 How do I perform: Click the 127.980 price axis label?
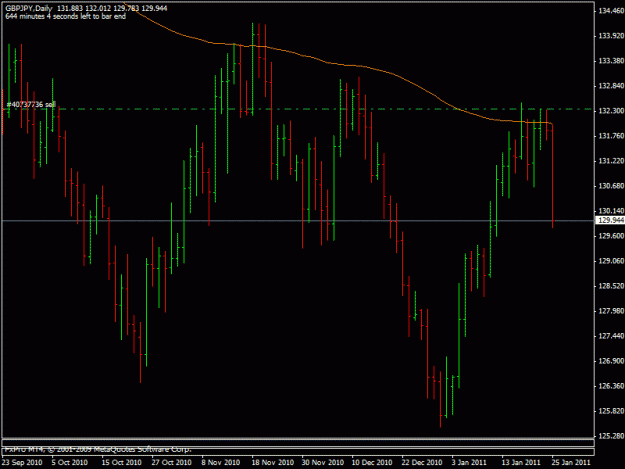[x=611, y=311]
